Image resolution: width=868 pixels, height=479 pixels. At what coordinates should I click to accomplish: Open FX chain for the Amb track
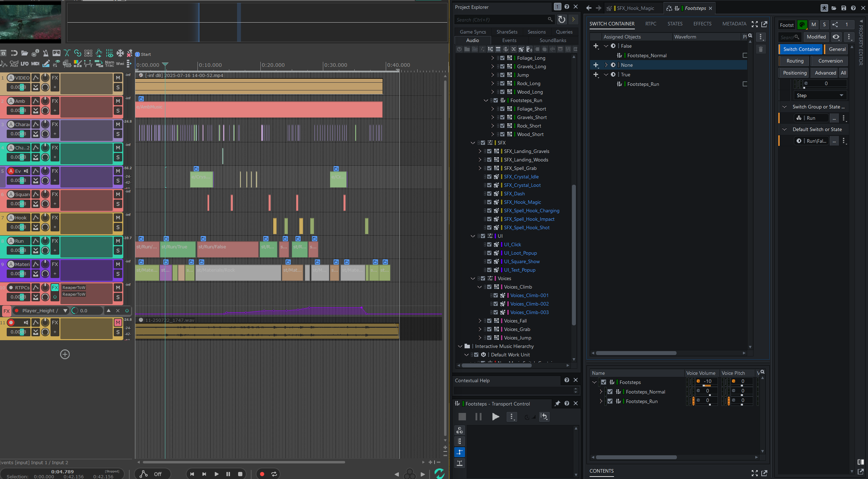[55, 101]
